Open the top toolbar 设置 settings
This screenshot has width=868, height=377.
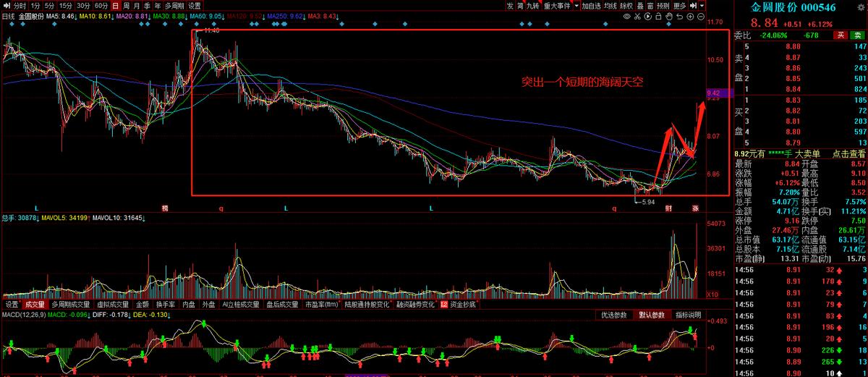click(195, 6)
